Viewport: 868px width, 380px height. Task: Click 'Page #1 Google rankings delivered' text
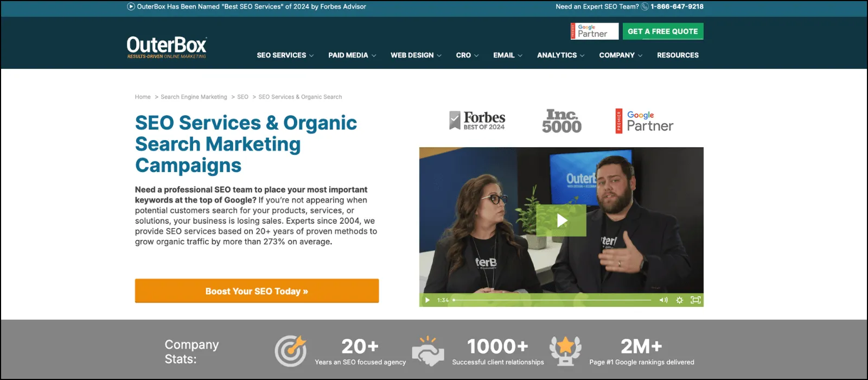coord(642,362)
